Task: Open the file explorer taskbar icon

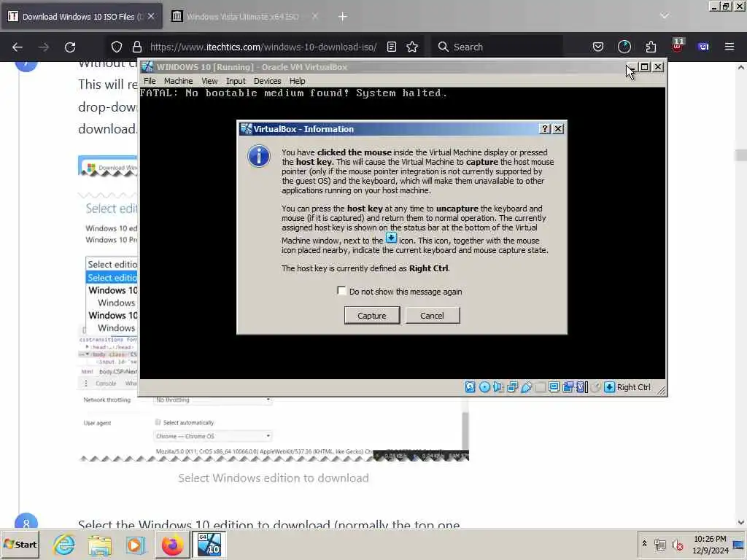Action: (x=99, y=544)
